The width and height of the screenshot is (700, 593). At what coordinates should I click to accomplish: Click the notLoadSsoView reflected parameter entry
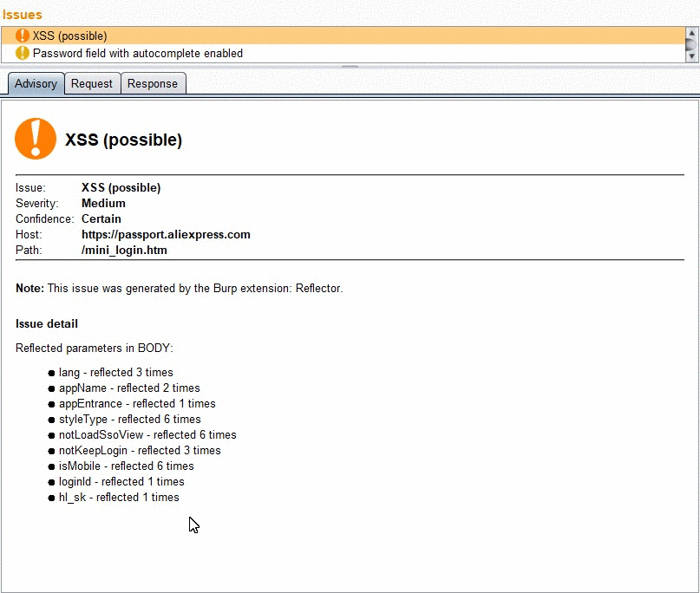pos(147,435)
